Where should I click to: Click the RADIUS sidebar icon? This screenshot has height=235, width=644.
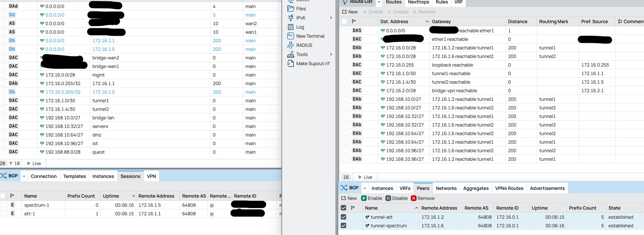pos(291,45)
